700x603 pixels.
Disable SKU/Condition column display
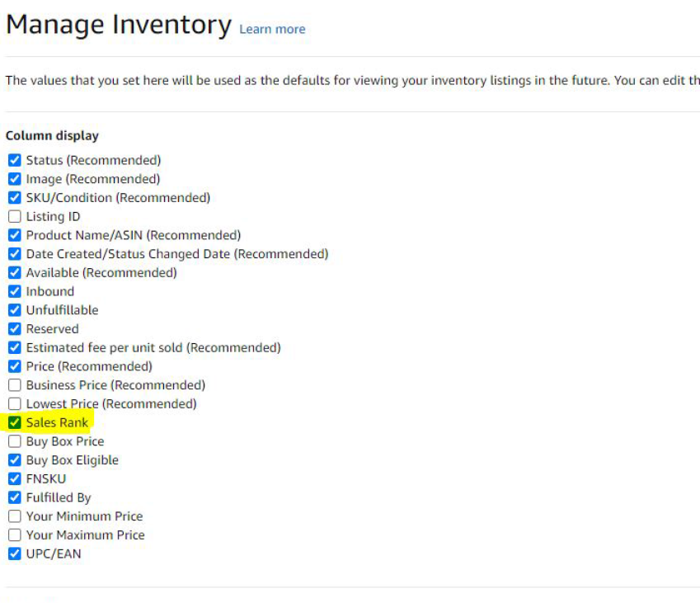pos(14,197)
